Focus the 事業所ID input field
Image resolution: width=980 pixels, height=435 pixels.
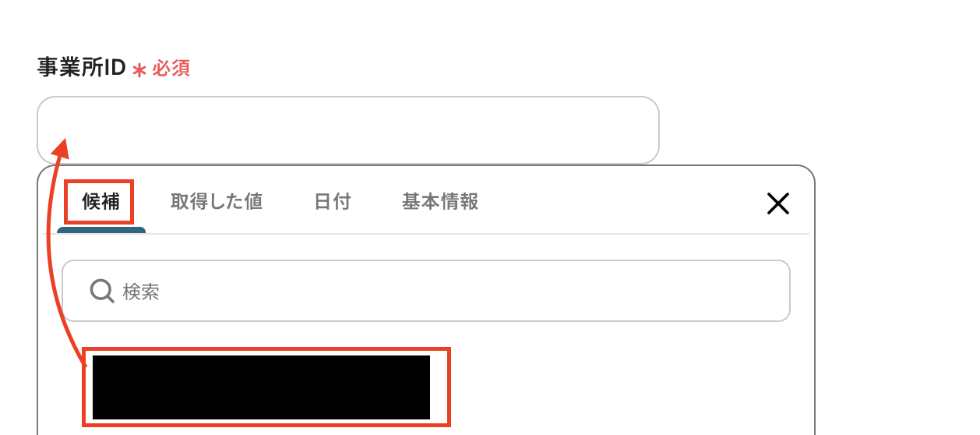coord(348,130)
